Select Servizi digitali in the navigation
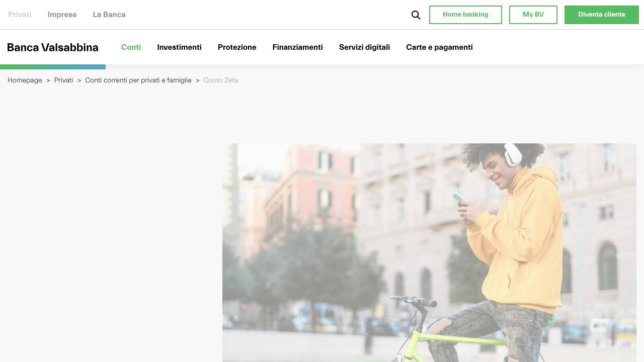644x362 pixels. pos(364,47)
